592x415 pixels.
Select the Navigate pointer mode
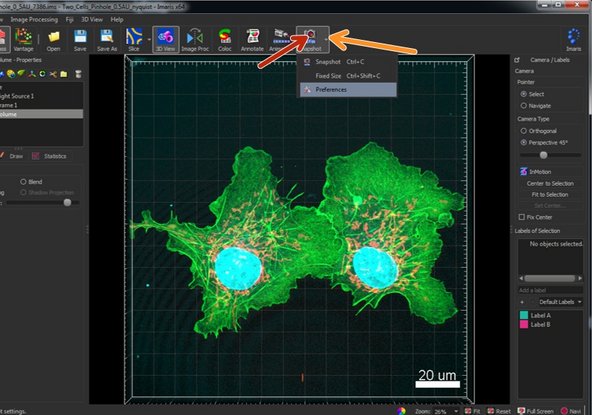tap(523, 106)
